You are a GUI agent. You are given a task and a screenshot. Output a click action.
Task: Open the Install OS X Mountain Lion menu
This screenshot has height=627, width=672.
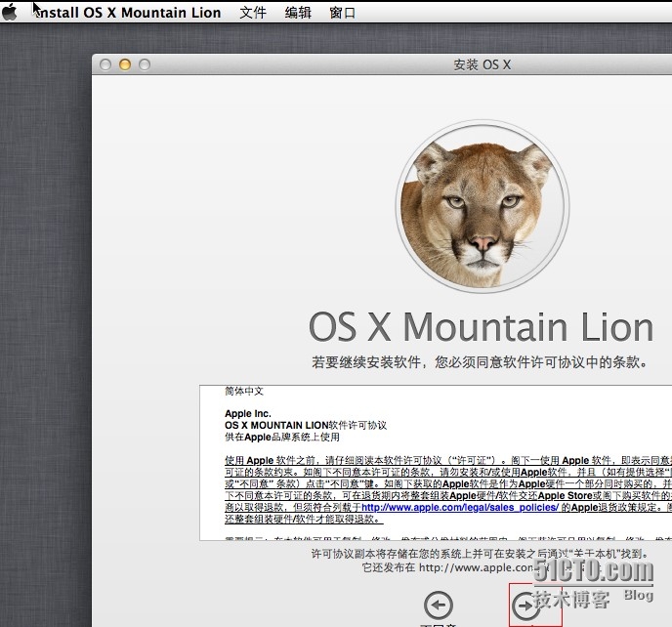coord(129,13)
